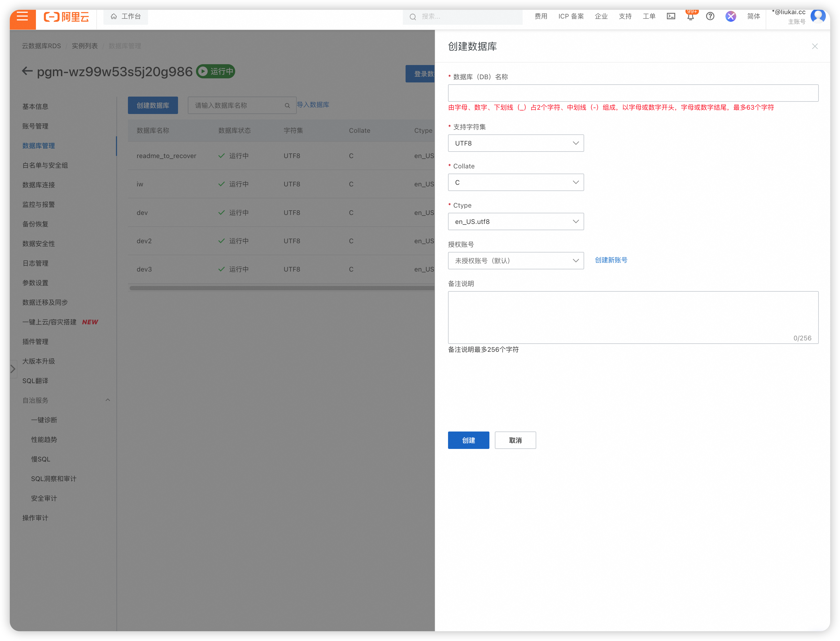This screenshot has height=641, width=840.
Task: Click the 数据库（DB）名称 input field
Action: point(633,93)
